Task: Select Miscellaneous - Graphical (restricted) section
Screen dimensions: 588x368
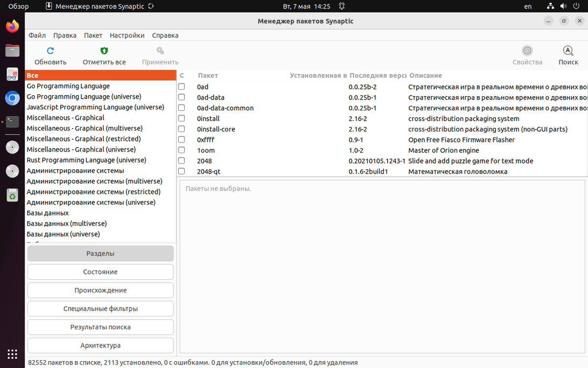Action: pos(100,139)
